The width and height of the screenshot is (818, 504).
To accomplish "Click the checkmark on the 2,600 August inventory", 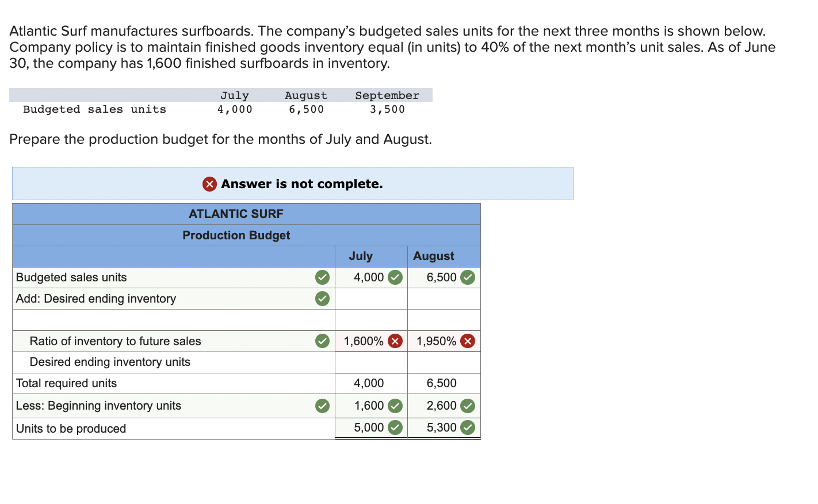I will pyautogui.click(x=468, y=406).
